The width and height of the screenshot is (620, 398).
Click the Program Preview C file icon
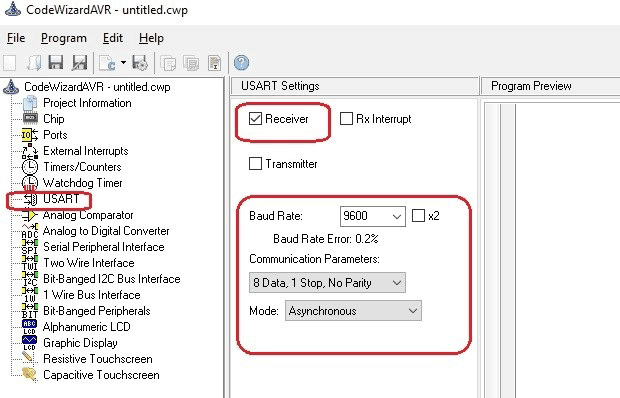point(107,63)
